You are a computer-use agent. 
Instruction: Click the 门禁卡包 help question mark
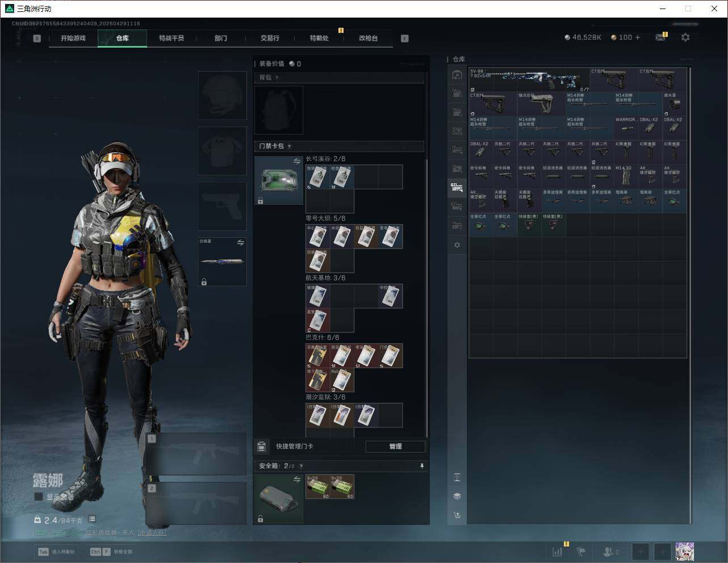coord(289,146)
